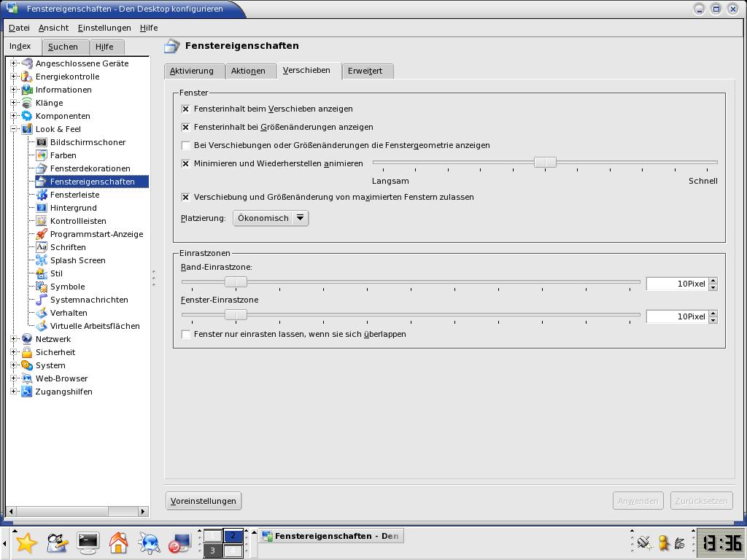The height and width of the screenshot is (560, 747).
Task: Open the home folder icon in panel
Action: pos(119,542)
